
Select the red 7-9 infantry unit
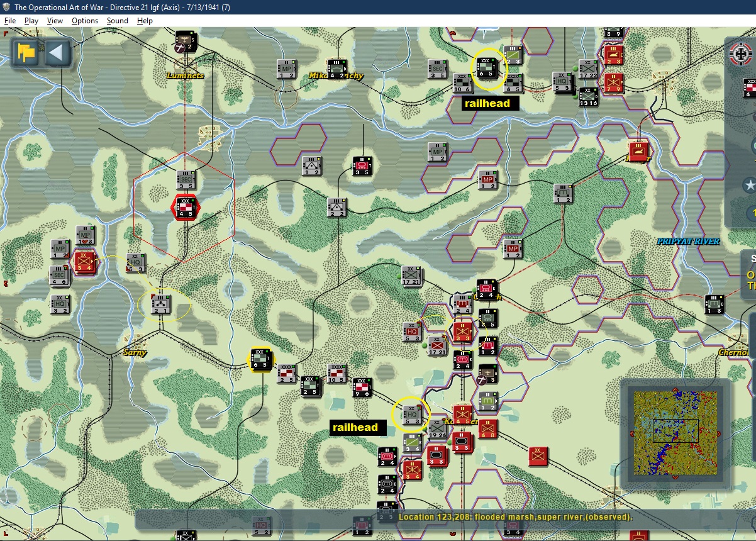[613, 82]
